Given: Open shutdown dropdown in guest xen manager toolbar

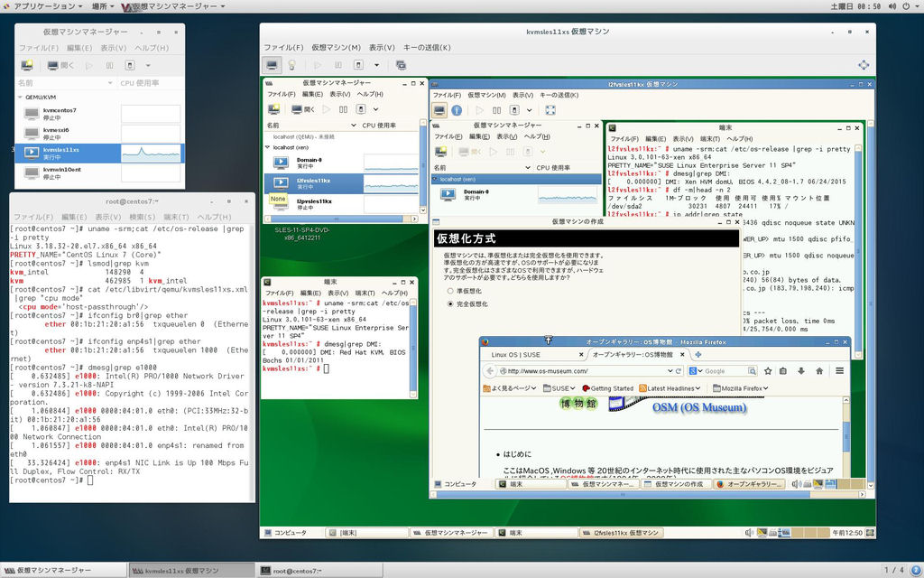Looking at the screenshot, I should click(x=376, y=109).
